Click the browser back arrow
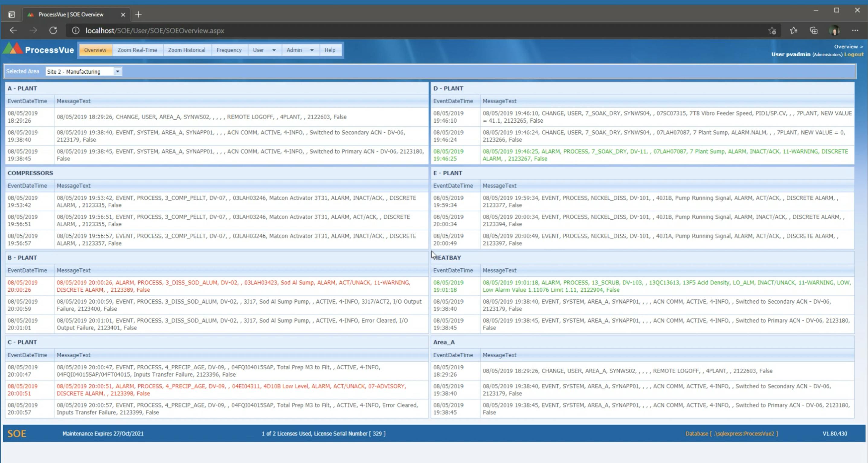The image size is (868, 463). tap(14, 30)
